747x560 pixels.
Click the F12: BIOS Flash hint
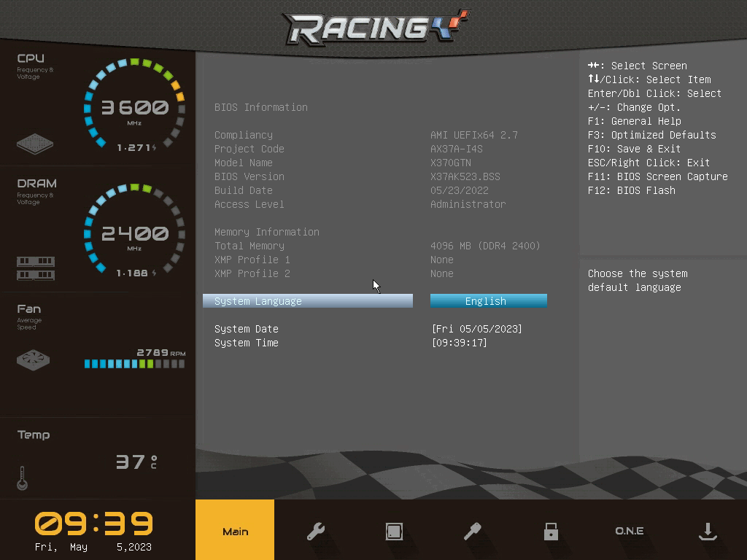click(x=631, y=190)
